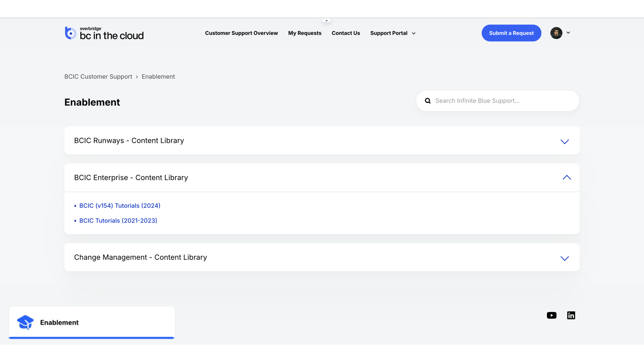Click the small collapse arrow at top center
644x362 pixels.
[x=326, y=21]
